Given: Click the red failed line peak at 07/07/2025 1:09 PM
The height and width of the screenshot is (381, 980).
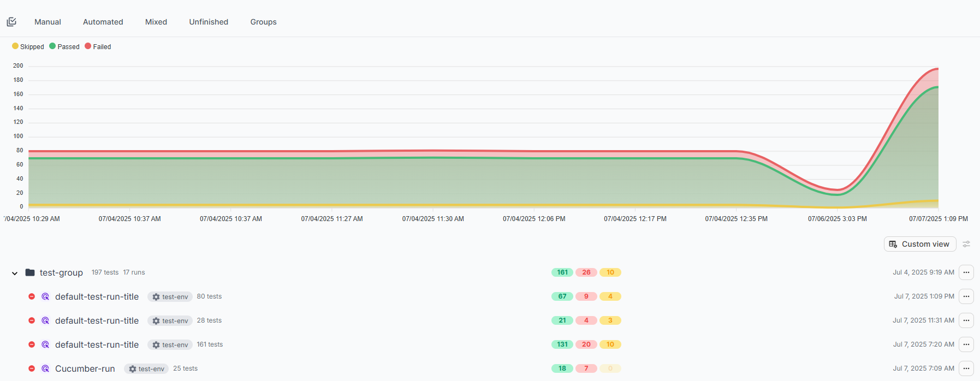Looking at the screenshot, I should tap(937, 69).
